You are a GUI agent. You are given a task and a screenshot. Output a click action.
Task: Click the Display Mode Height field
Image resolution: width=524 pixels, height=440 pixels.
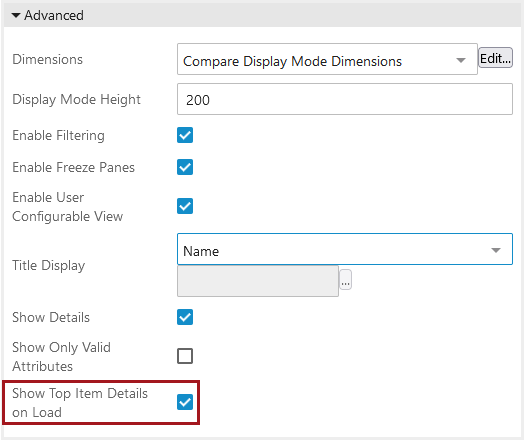345,100
